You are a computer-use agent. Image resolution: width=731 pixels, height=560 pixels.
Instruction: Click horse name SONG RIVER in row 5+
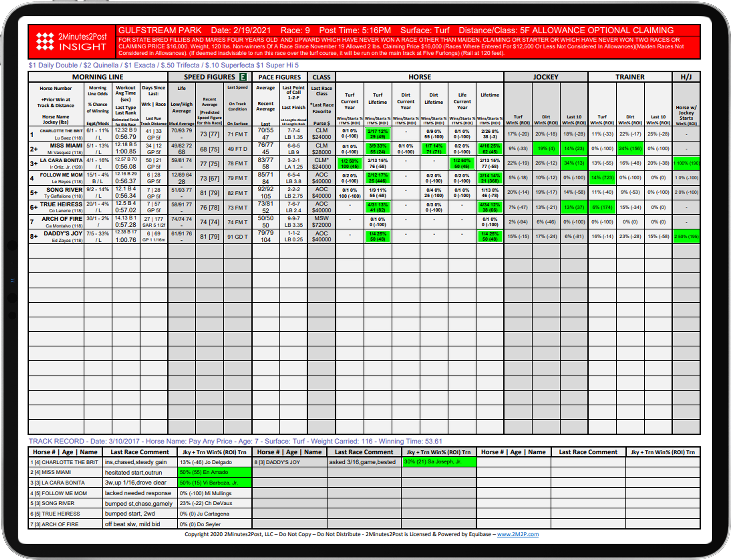[64, 190]
